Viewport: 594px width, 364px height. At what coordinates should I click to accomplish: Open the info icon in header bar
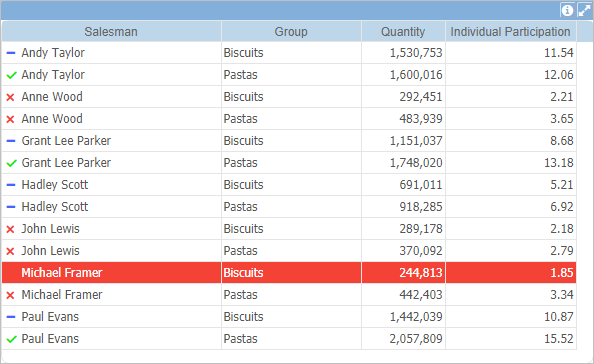click(x=567, y=10)
